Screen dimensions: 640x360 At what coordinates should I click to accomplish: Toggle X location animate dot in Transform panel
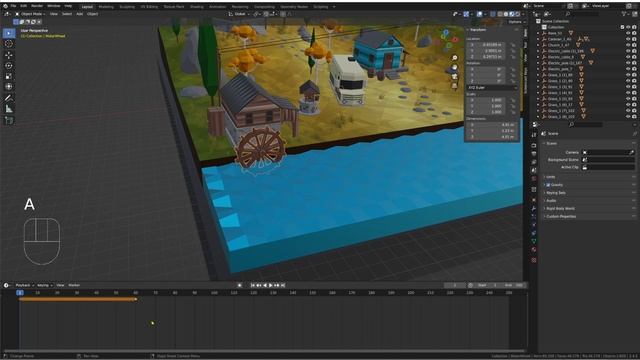click(x=513, y=45)
